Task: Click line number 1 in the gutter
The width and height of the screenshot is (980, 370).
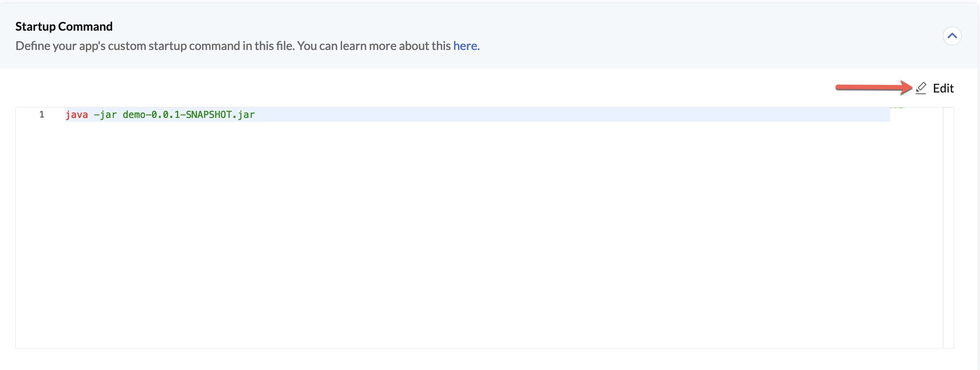Action: click(x=42, y=115)
